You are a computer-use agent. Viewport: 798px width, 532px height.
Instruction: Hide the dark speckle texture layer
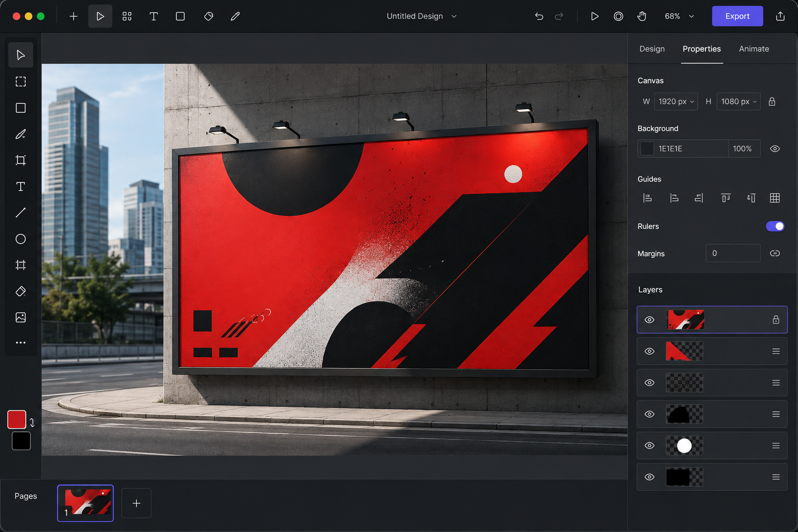[649, 383]
